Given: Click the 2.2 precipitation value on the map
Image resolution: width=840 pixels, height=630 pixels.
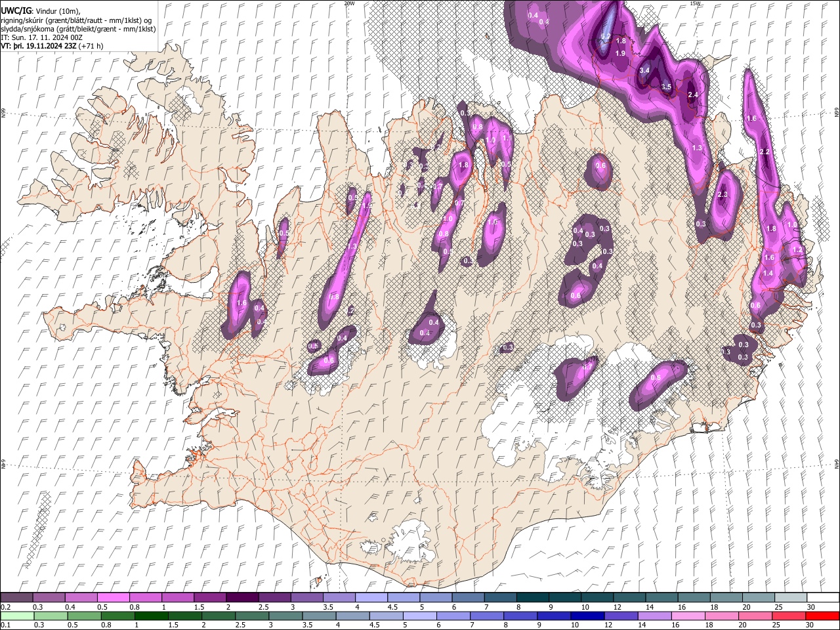Looking at the screenshot, I should tap(765, 152).
